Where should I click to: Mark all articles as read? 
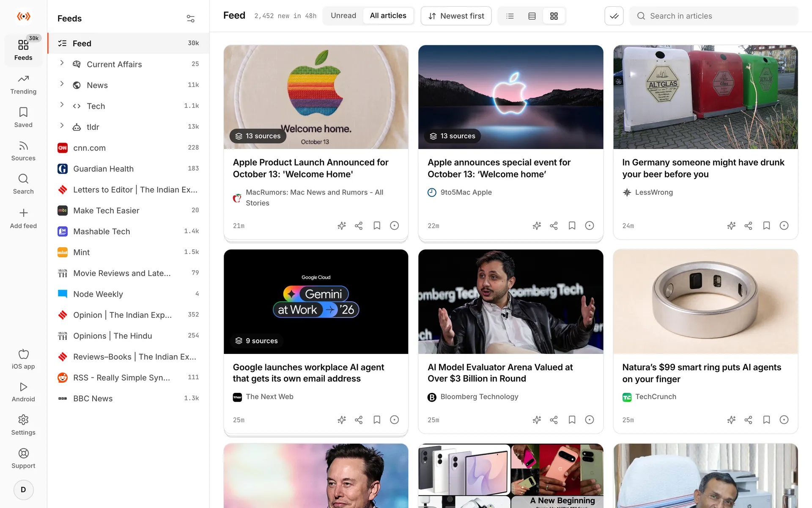coord(614,16)
